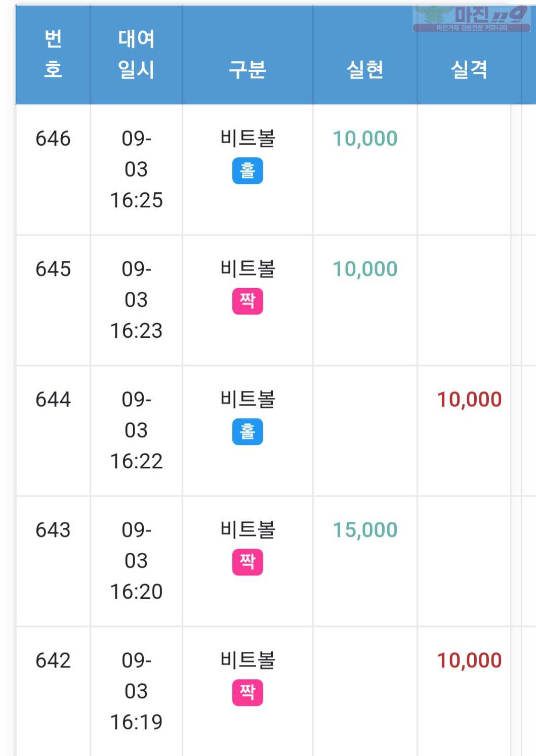The image size is (536, 756).
Task: Click the blue 홀 badge in row 646
Action: click(248, 170)
